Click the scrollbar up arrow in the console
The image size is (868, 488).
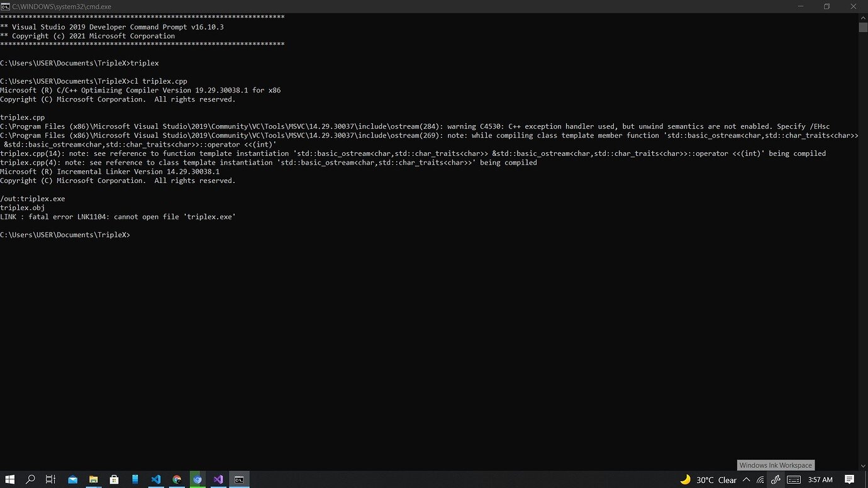[x=863, y=18]
